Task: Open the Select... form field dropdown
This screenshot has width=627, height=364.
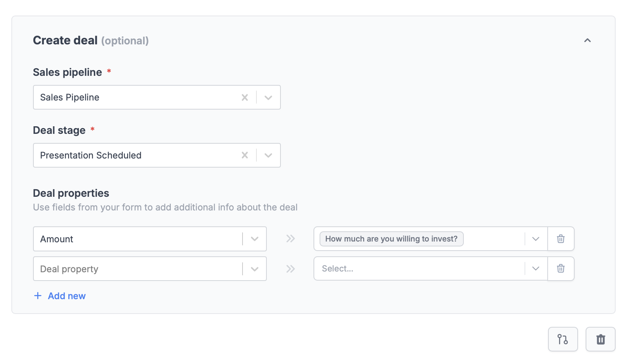Action: (x=536, y=268)
